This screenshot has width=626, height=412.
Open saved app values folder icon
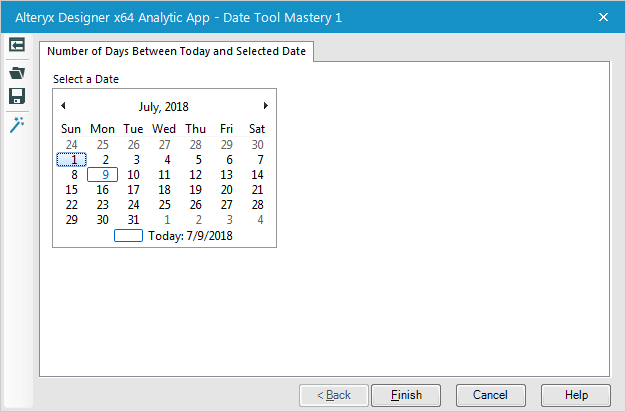click(17, 73)
